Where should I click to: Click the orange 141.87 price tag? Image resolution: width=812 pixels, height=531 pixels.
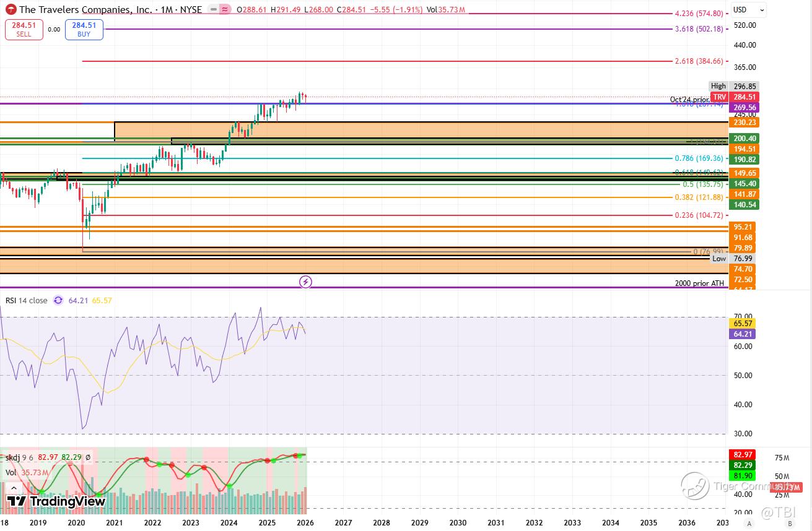(x=743, y=194)
